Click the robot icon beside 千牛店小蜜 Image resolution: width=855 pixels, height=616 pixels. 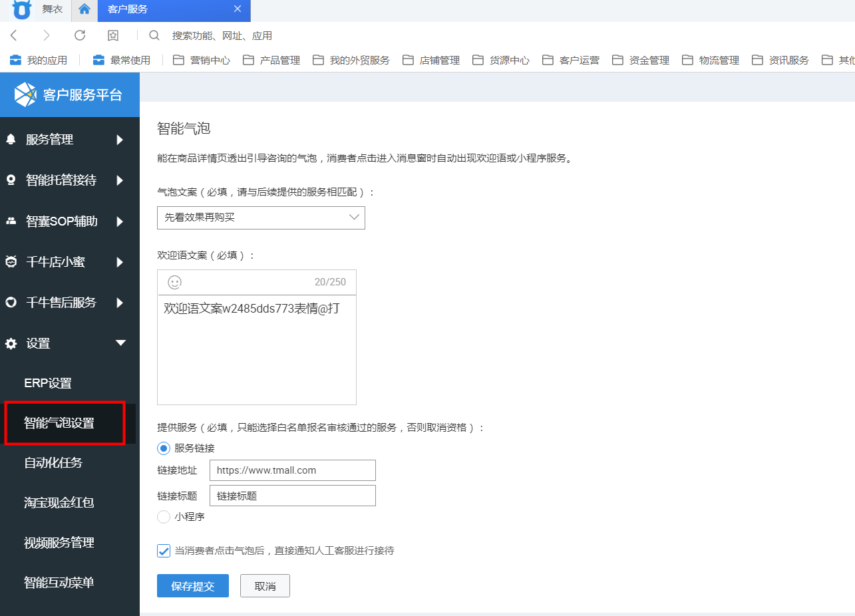tap(11, 262)
